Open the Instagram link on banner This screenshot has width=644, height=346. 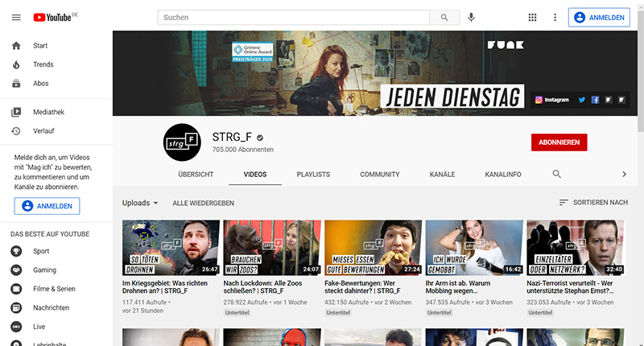(551, 100)
